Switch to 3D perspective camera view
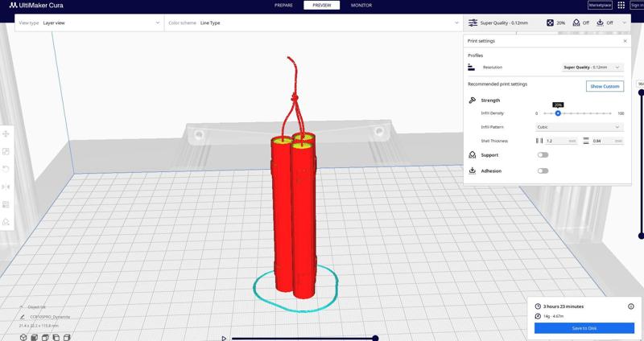Screen dimensions: 644x341 23,337
